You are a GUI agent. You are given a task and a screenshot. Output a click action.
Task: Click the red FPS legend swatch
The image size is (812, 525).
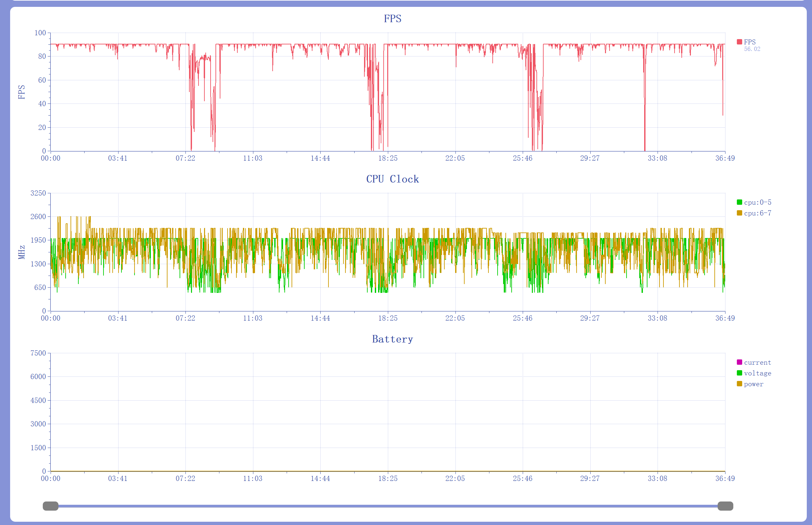[x=739, y=42]
